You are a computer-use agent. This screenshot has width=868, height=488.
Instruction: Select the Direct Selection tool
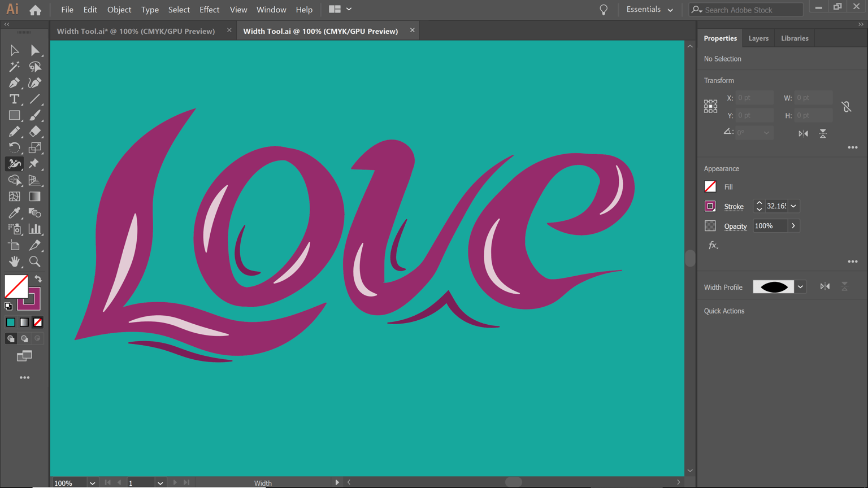point(35,50)
